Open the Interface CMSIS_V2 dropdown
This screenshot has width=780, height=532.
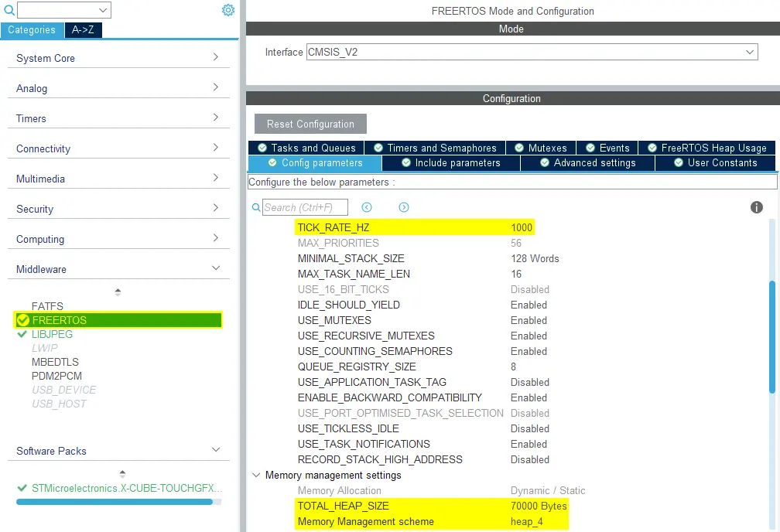[x=532, y=52]
